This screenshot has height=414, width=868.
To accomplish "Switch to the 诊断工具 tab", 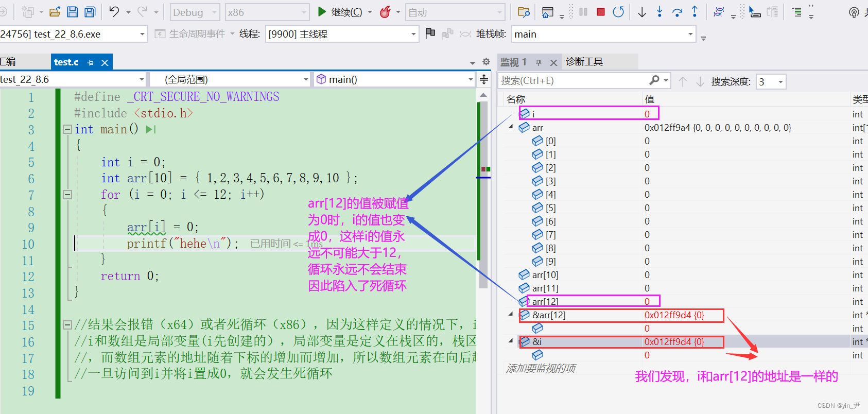I will click(x=584, y=62).
